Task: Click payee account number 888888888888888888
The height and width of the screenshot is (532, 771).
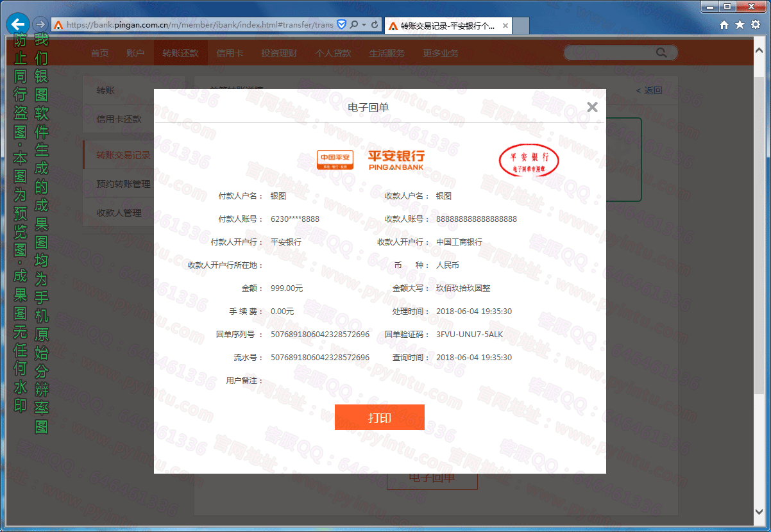Action: click(477, 219)
